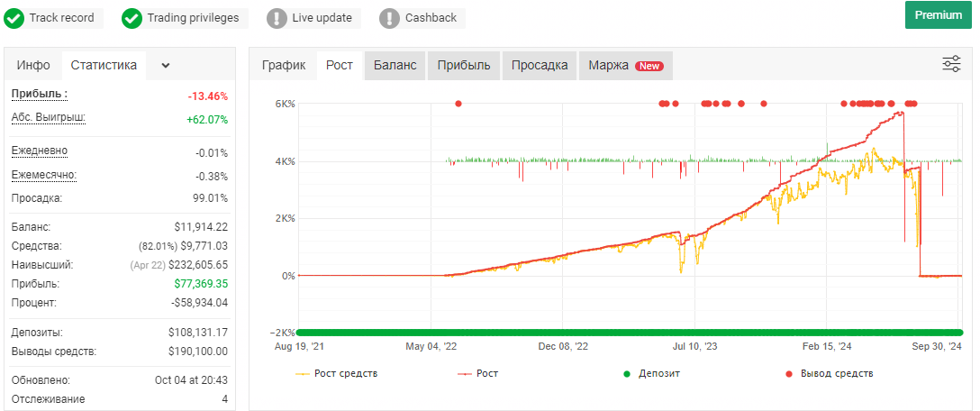Click the -$58,934.04 interest value
The height and width of the screenshot is (411, 980).
(x=200, y=303)
